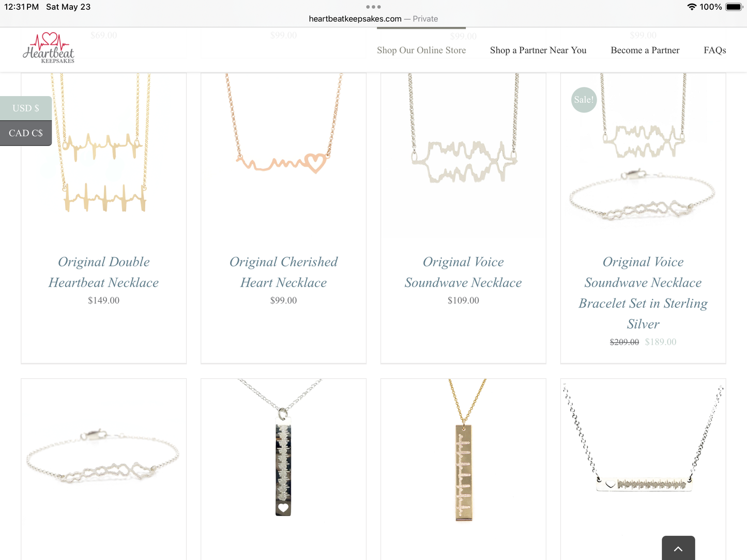Click the necklace and bracelet set image
The width and height of the screenshot is (747, 560).
[643, 155]
